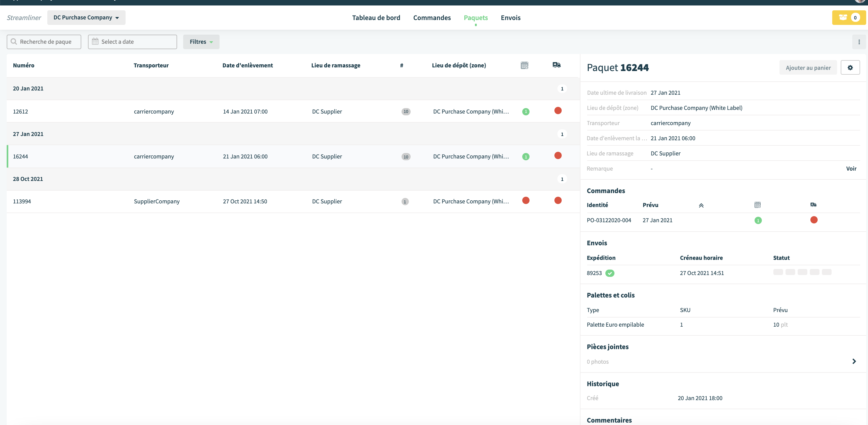Collapse the 20 Jan 2021 group row

tap(293, 89)
